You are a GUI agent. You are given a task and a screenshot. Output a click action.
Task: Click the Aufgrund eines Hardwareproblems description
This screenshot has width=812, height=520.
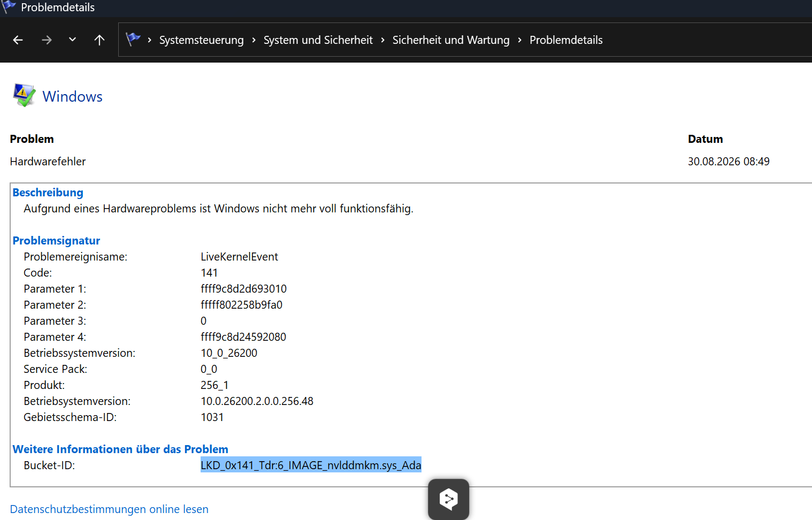pos(218,209)
